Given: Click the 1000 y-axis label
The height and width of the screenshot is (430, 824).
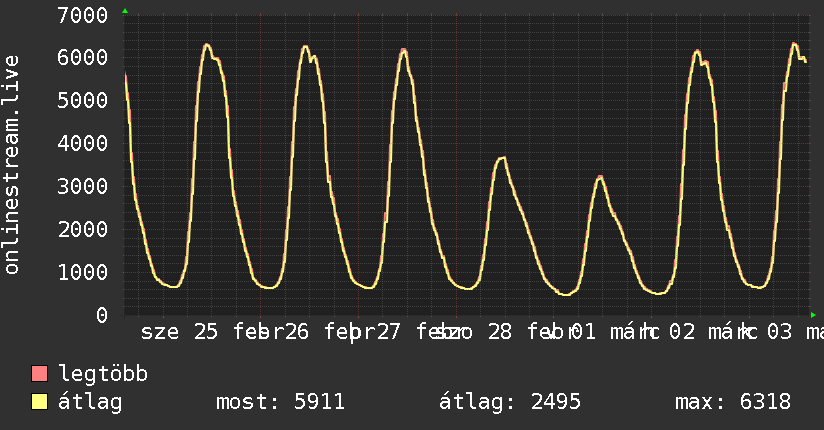Looking at the screenshot, I should coord(83,272).
